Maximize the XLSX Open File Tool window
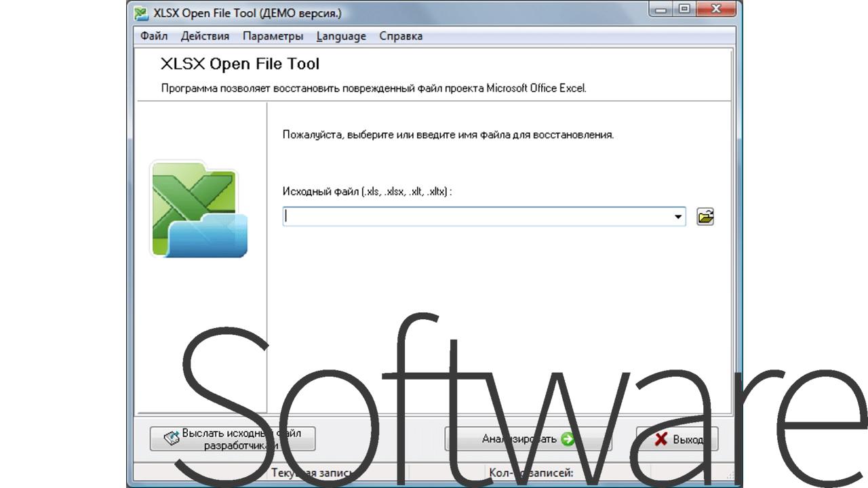Viewport: 868px width, 488px height. point(684,8)
